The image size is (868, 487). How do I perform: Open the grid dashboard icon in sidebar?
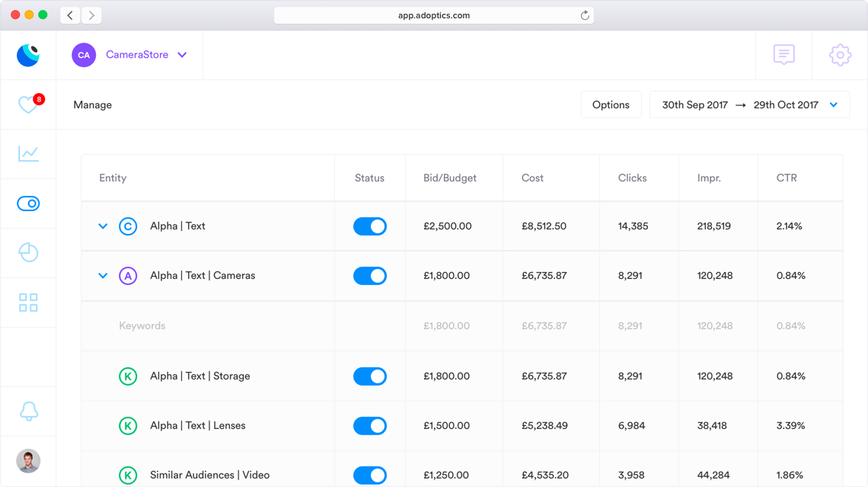(x=28, y=303)
